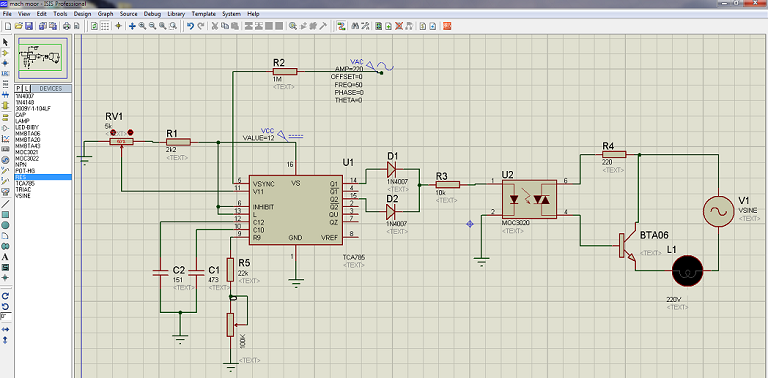The width and height of the screenshot is (768, 378).
Task: Toggle the grid display icon
Action: (105, 26)
